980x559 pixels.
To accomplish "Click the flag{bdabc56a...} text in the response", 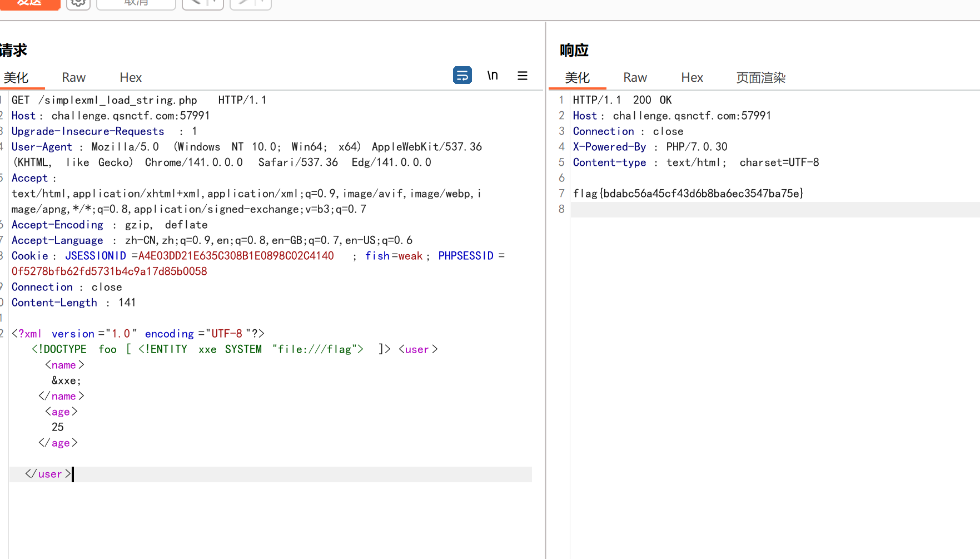I will (688, 194).
